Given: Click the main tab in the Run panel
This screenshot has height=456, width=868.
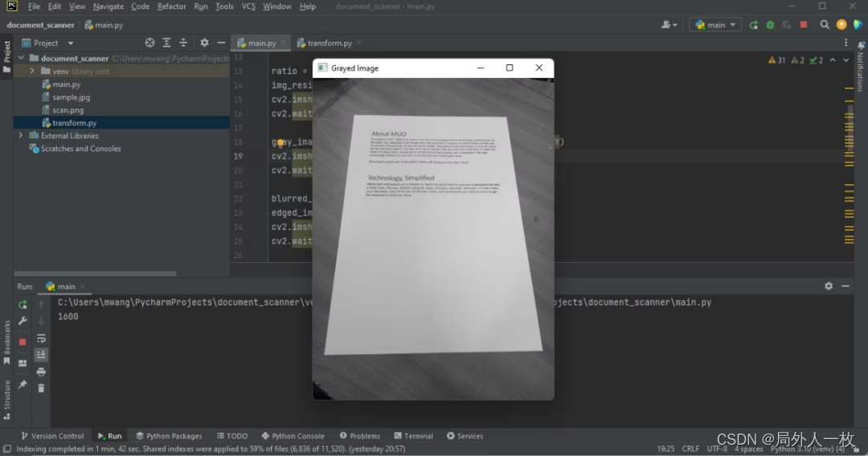Looking at the screenshot, I should point(66,286).
